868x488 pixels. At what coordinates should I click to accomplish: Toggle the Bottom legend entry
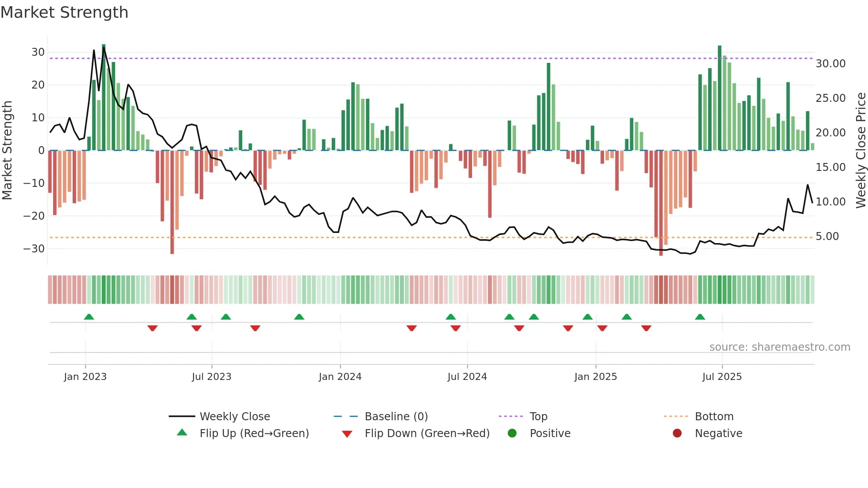714,416
